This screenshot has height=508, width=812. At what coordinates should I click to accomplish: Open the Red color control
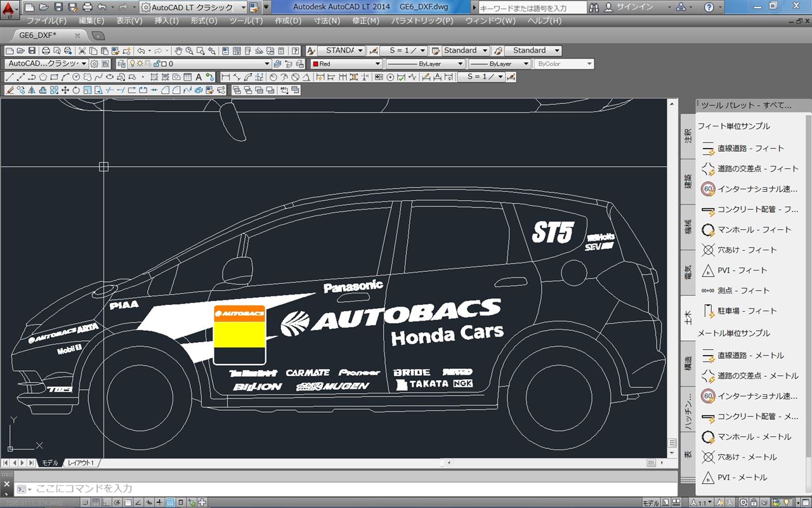coord(346,63)
